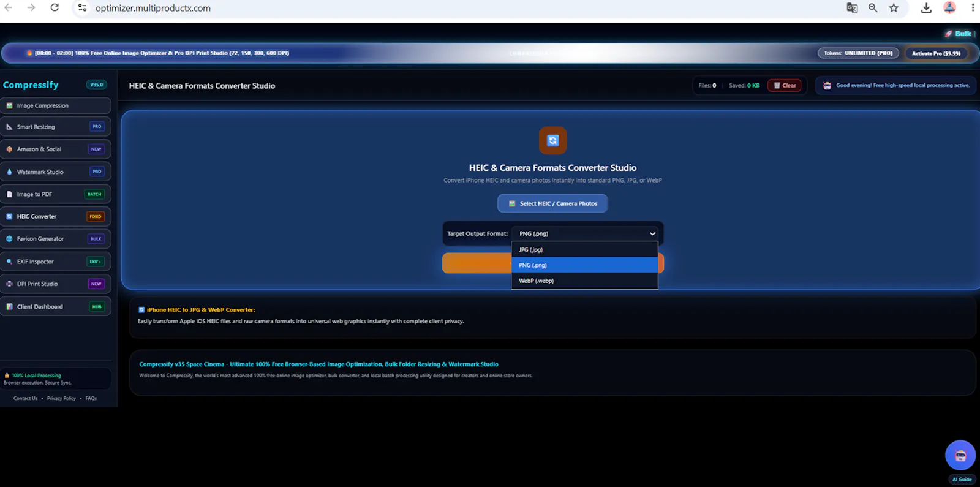
Task: Click the BATCH badge beside Image to PDF
Action: point(94,194)
